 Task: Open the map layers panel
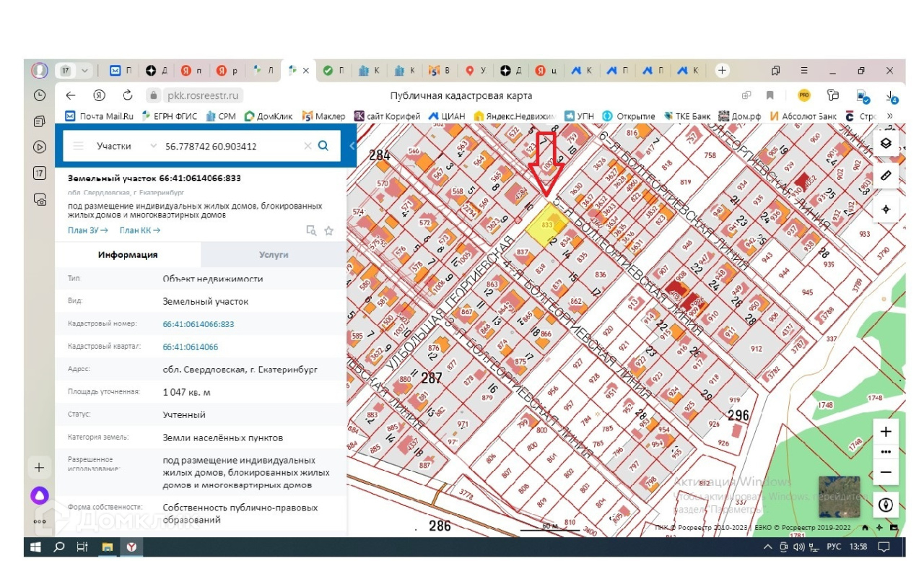886,143
